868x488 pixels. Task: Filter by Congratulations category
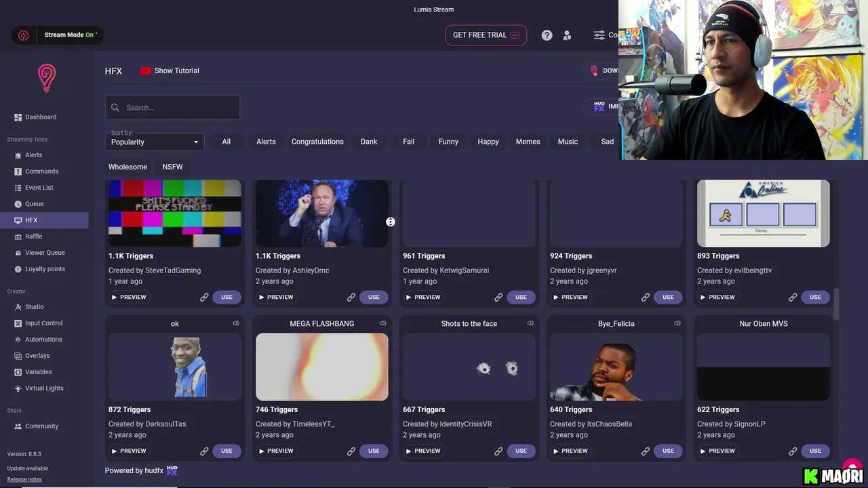317,142
